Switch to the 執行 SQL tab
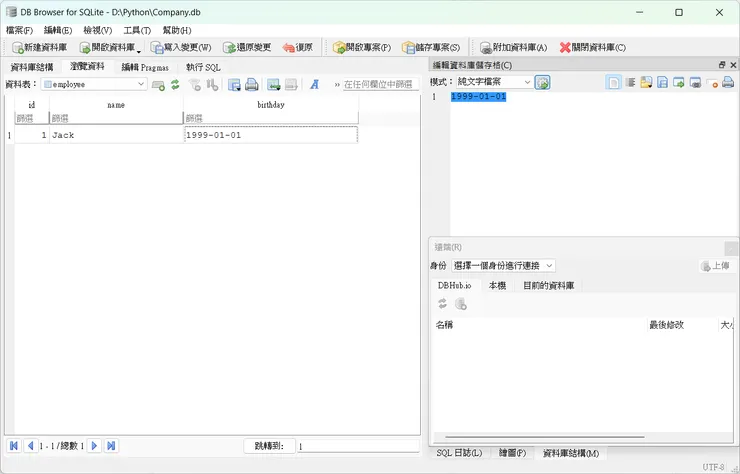 (203, 67)
